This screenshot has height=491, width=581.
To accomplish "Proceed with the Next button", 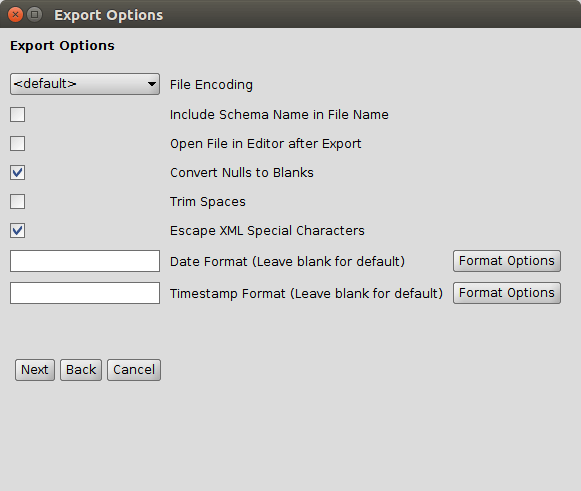I will (x=35, y=370).
